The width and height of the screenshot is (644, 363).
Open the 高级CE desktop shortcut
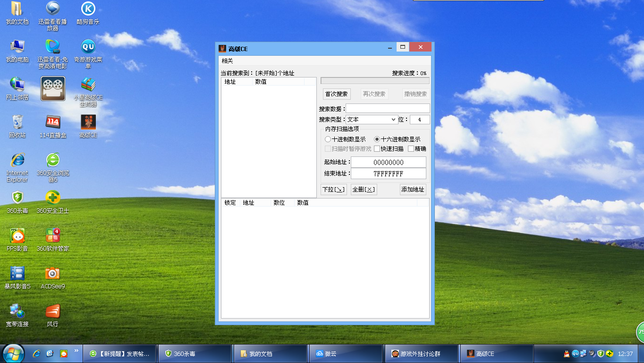point(88,122)
